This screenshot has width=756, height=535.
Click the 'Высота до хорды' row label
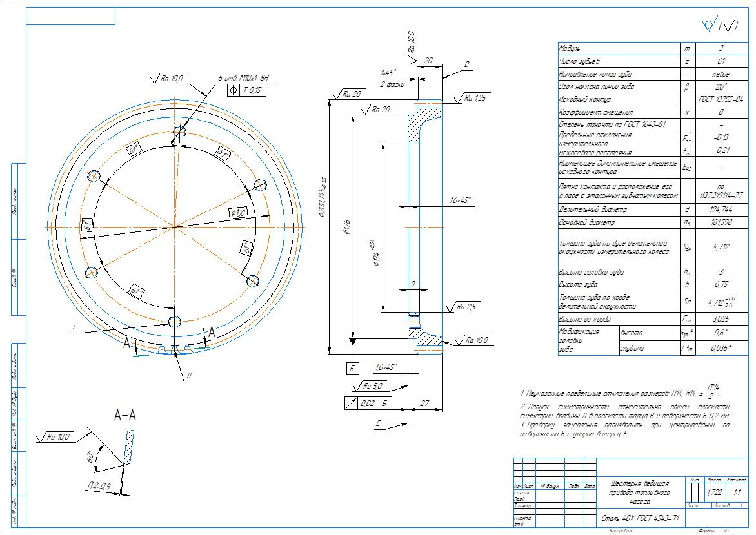click(584, 319)
